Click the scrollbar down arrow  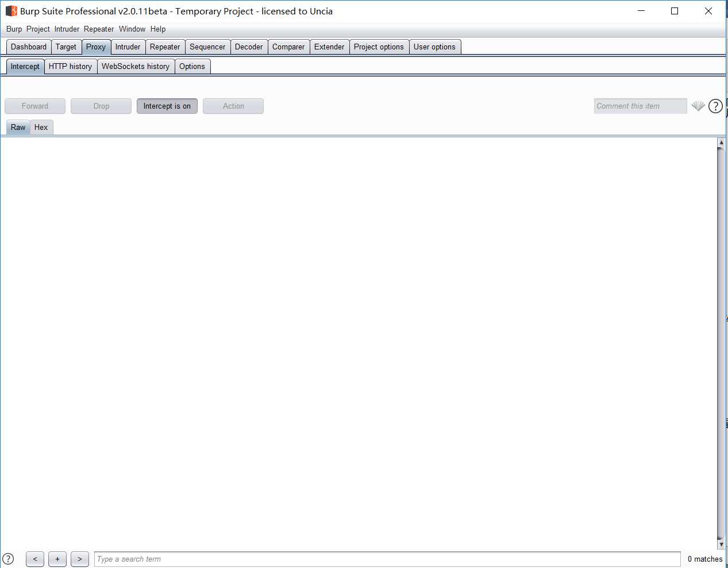click(721, 544)
